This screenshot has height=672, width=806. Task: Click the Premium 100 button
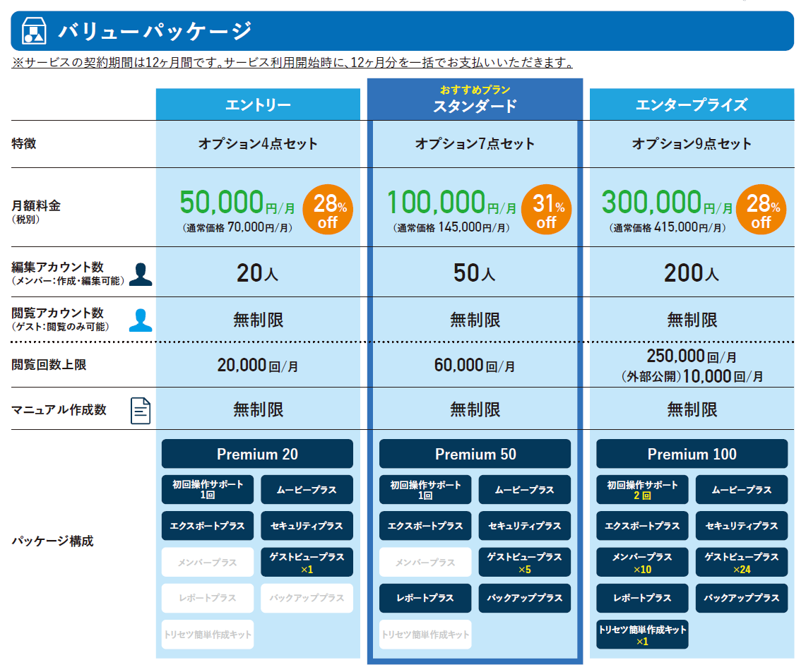[x=692, y=454]
